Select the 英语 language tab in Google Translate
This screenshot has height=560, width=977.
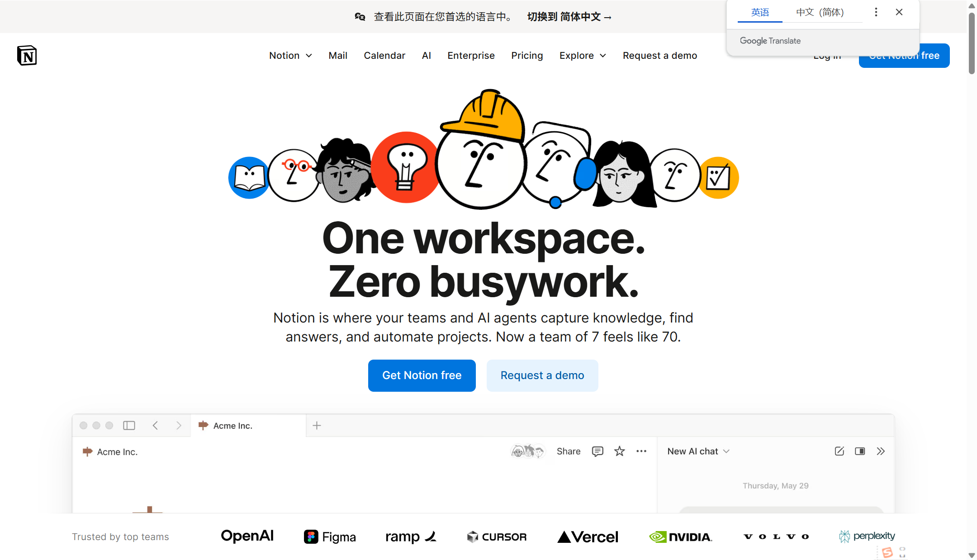point(760,12)
